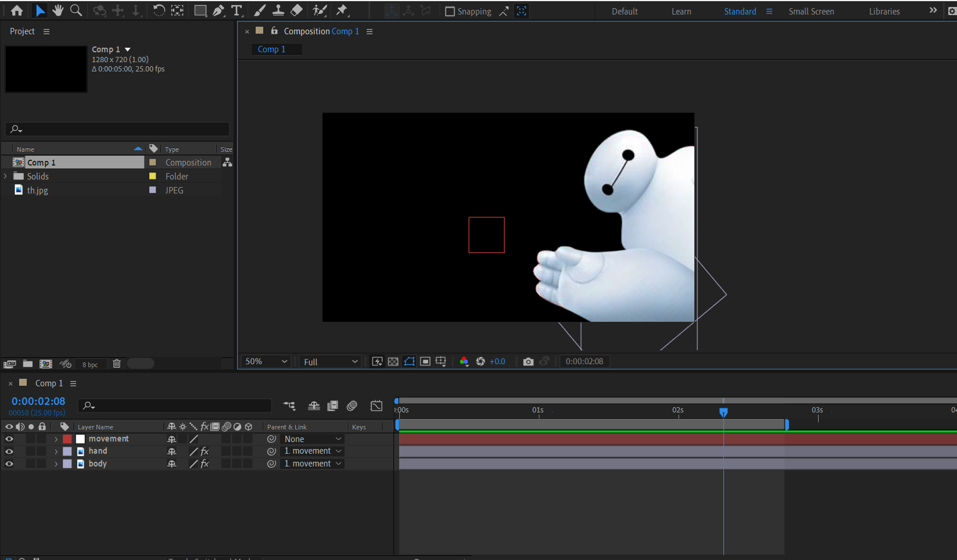Click the viewer time display 0:00:02:08
Viewport: 957px width, 560px height.
pyautogui.click(x=585, y=361)
